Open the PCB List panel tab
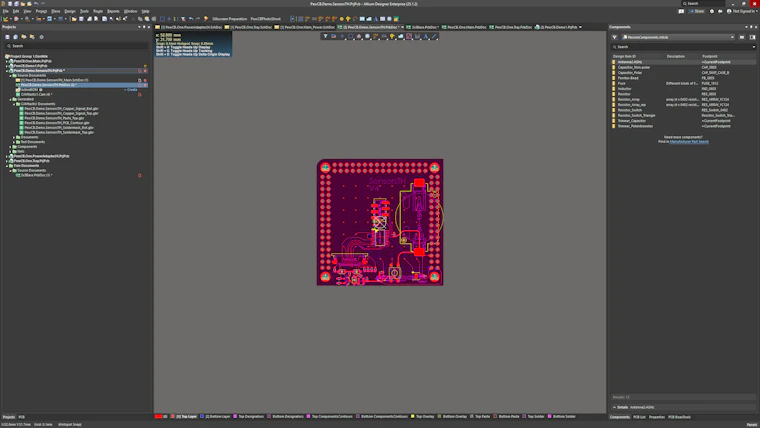The image size is (760, 428). (x=639, y=417)
